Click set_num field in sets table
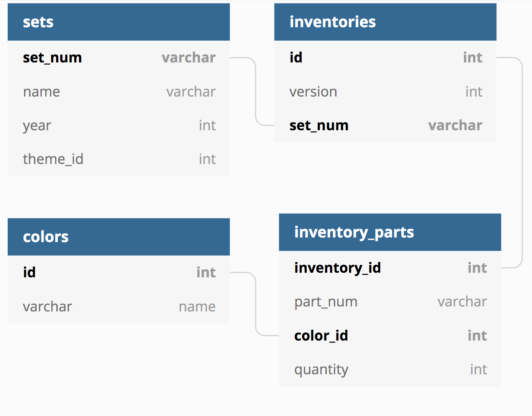 119,57
